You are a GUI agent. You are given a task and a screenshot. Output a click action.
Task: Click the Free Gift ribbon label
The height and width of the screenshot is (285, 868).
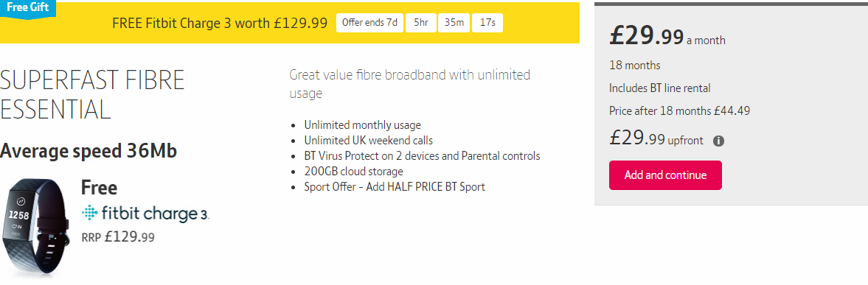(28, 8)
